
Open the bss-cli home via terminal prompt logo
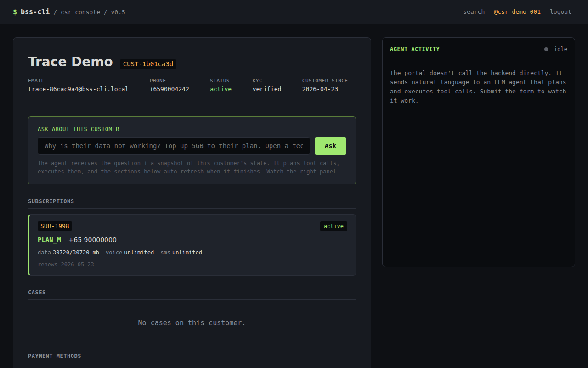31,11
